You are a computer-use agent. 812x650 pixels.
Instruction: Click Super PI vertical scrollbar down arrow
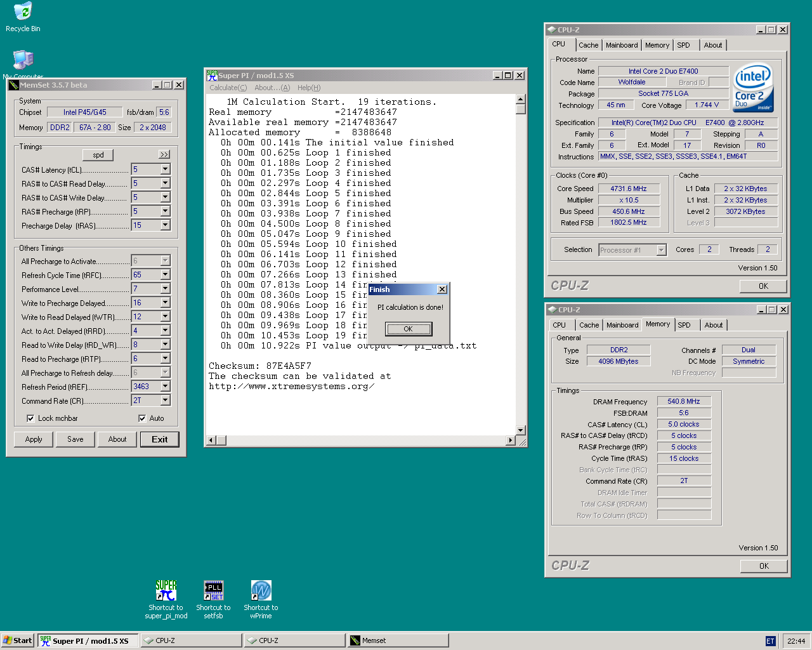(x=520, y=430)
